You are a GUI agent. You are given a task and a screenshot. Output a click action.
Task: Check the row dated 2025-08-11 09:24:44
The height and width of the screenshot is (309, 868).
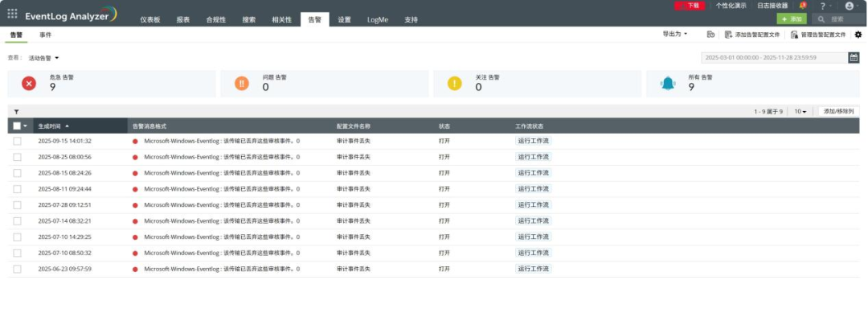(x=17, y=189)
